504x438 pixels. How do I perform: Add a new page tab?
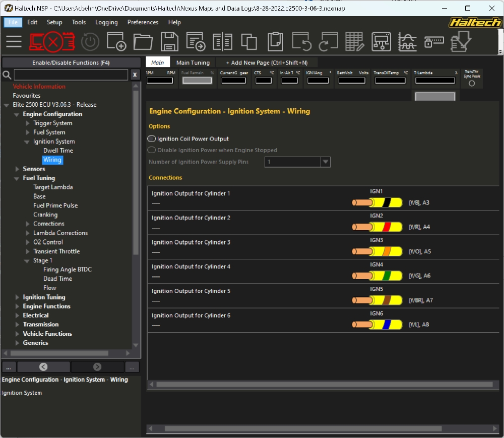click(x=266, y=63)
